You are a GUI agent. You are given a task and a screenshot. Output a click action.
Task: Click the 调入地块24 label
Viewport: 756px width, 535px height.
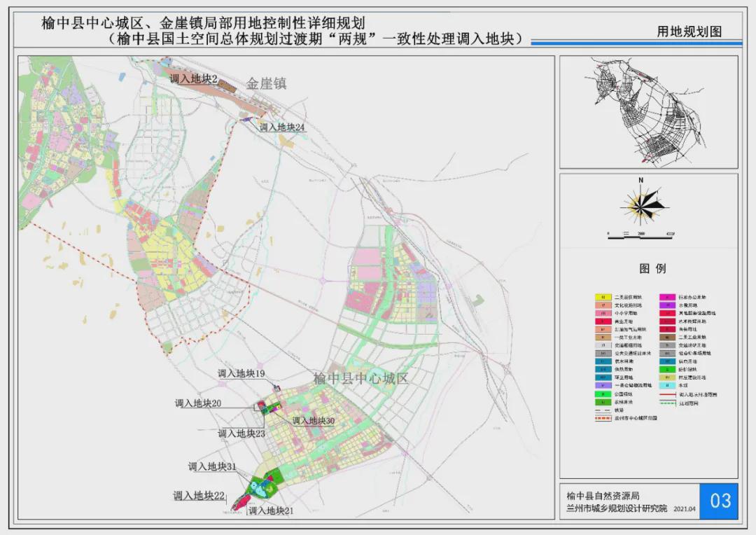click(x=282, y=127)
